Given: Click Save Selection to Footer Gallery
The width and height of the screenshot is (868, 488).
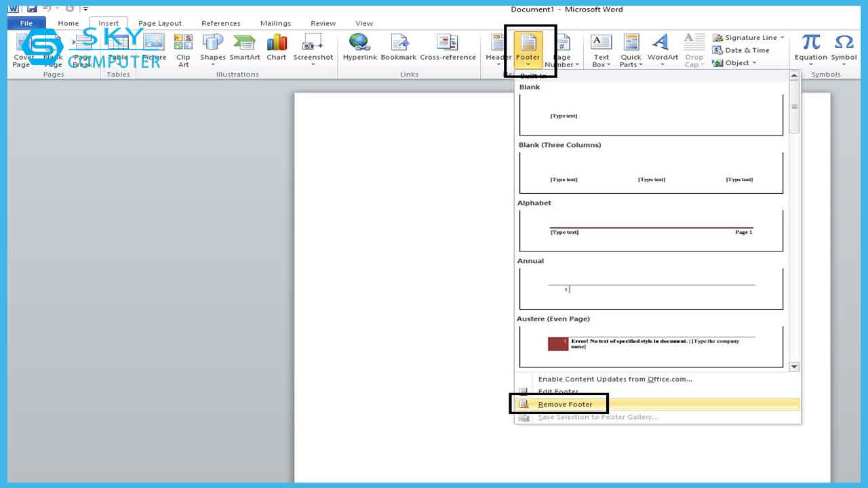Looking at the screenshot, I should pos(657,417).
